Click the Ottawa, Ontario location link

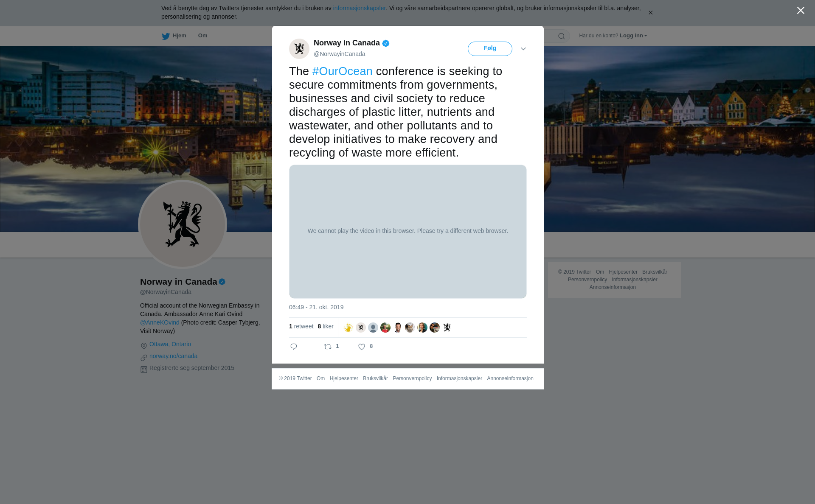tap(170, 344)
